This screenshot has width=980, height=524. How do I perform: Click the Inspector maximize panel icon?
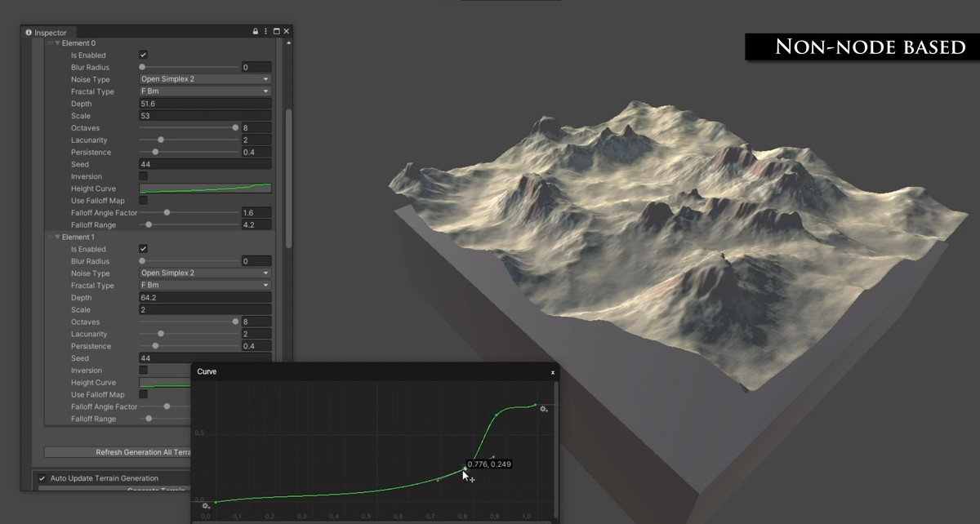[x=276, y=32]
